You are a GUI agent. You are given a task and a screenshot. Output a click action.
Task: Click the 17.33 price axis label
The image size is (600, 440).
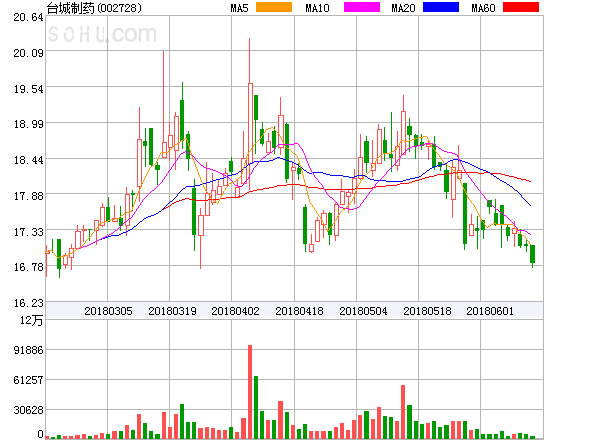click(x=28, y=232)
